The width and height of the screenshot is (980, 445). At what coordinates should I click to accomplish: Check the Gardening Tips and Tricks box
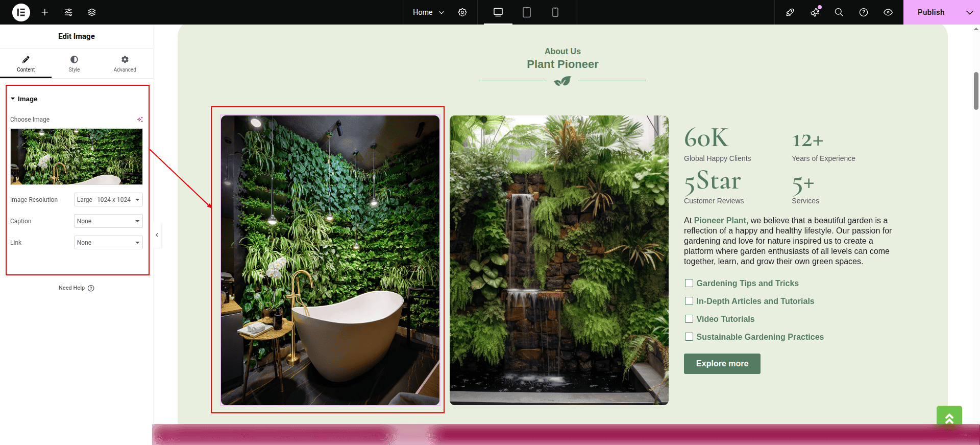coord(689,283)
